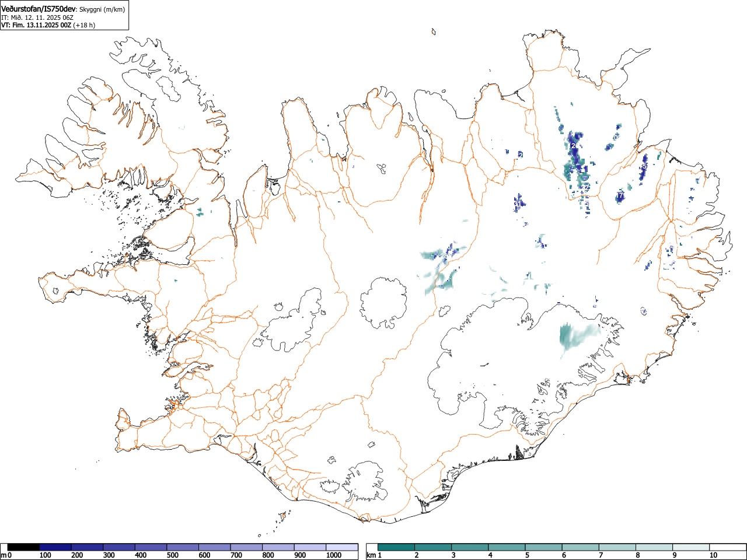The image size is (747, 560).
Task: Click the 800–900 m legend swatch
Action: coord(278,547)
